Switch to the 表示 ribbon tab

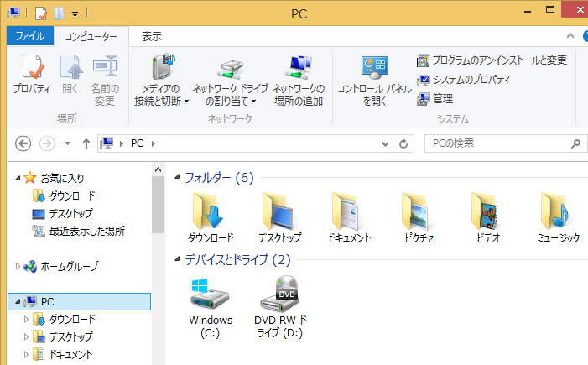(x=152, y=36)
